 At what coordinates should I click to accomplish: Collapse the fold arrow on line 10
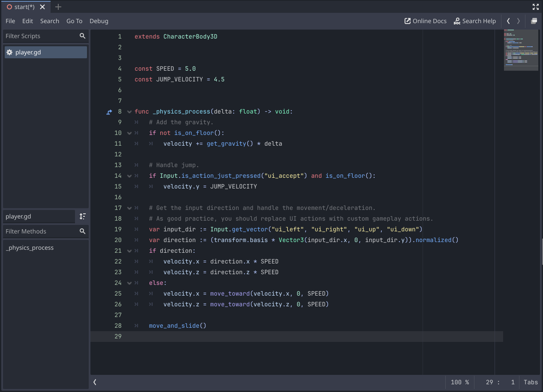tap(129, 133)
